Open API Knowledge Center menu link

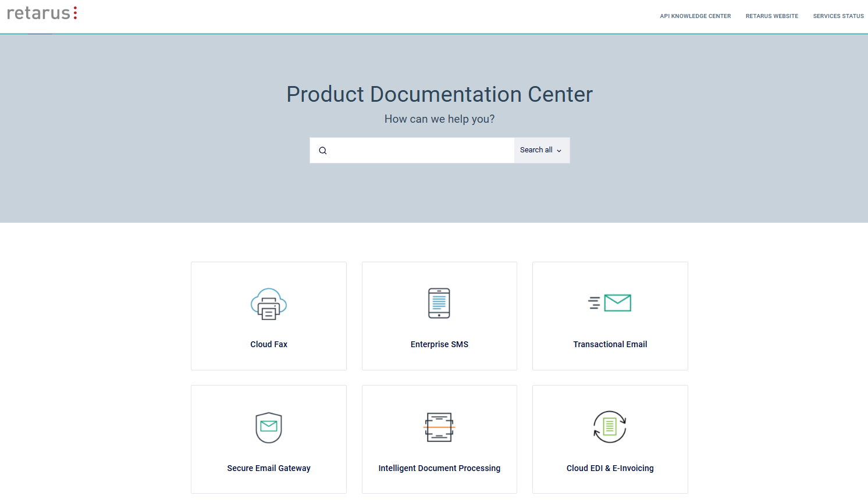(x=695, y=16)
